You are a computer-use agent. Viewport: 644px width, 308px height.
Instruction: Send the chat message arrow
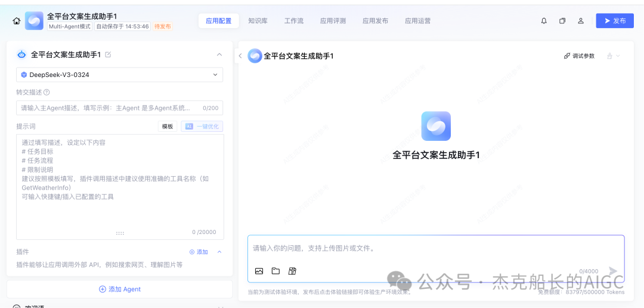(613, 271)
